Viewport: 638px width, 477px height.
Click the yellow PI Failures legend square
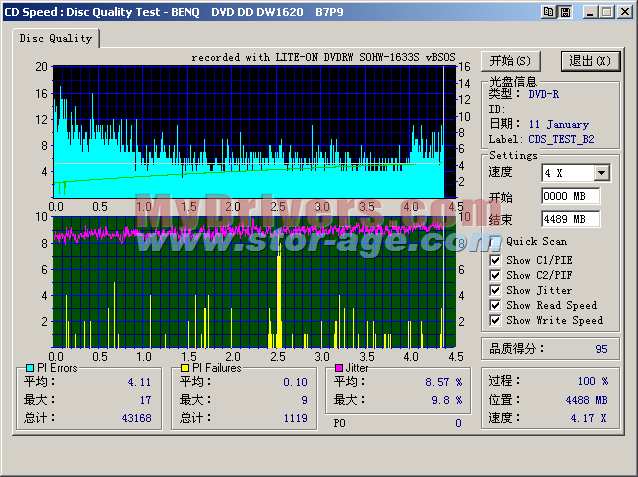point(183,368)
